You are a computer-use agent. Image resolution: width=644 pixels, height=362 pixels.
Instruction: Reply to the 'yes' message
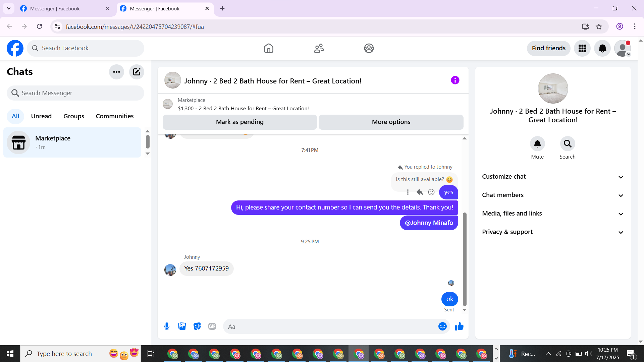click(x=420, y=192)
